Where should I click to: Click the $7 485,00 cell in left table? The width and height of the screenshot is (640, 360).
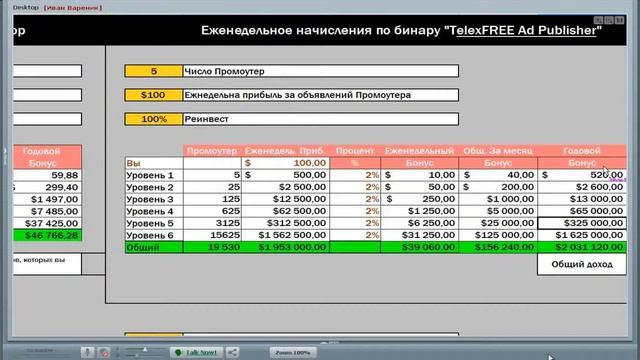click(x=47, y=211)
